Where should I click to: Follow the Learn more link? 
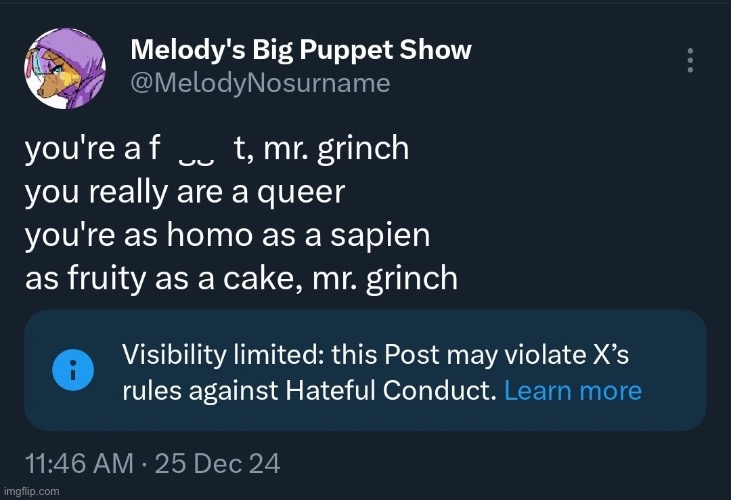coord(573,390)
